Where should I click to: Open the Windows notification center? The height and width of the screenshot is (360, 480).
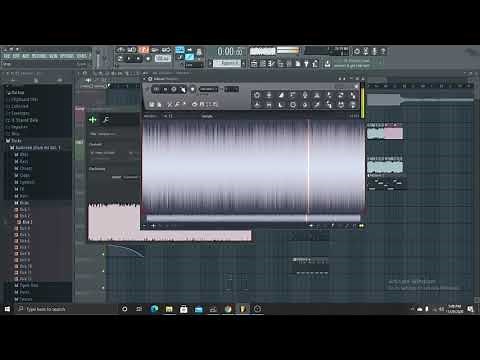coord(470,309)
